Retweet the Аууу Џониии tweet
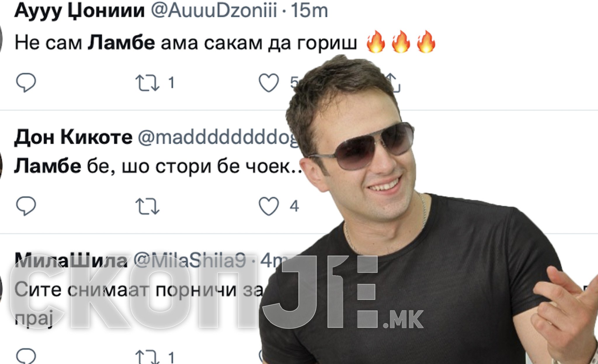Screen dimensions: 598x364 (x=147, y=83)
